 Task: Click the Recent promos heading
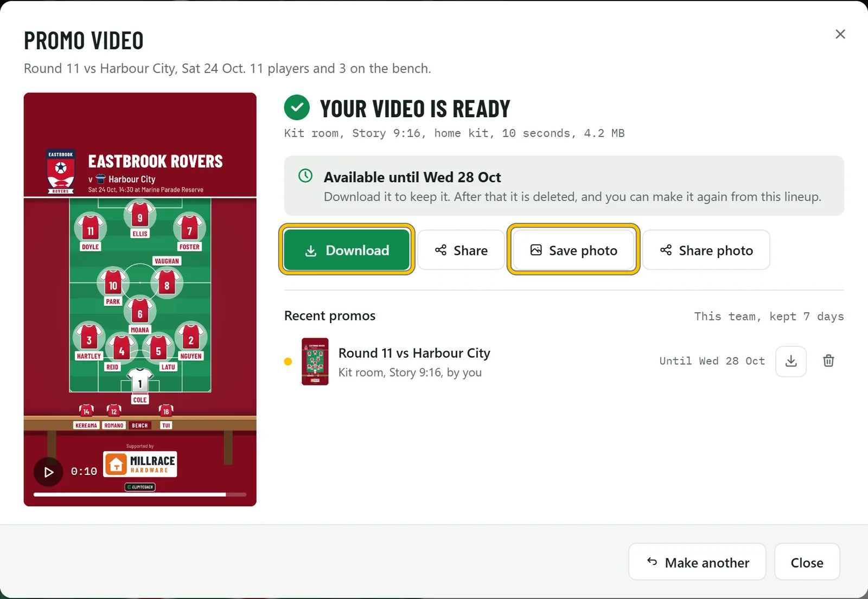(330, 315)
